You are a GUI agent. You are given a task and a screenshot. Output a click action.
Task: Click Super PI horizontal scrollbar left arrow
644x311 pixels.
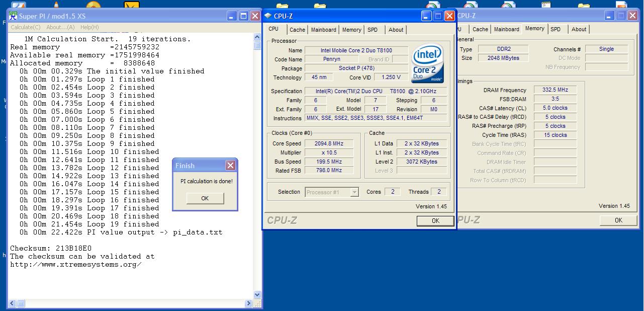coord(12,303)
